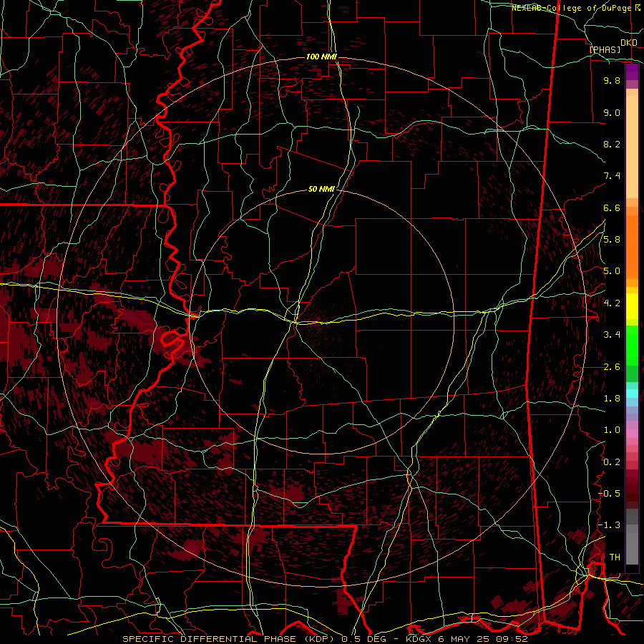Click the 0.2 scale value

[x=612, y=462]
